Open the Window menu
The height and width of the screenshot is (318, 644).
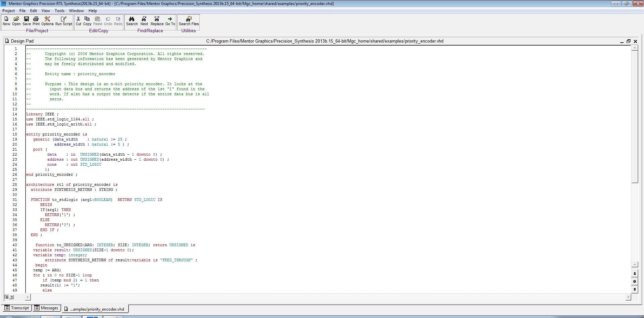coord(76,11)
